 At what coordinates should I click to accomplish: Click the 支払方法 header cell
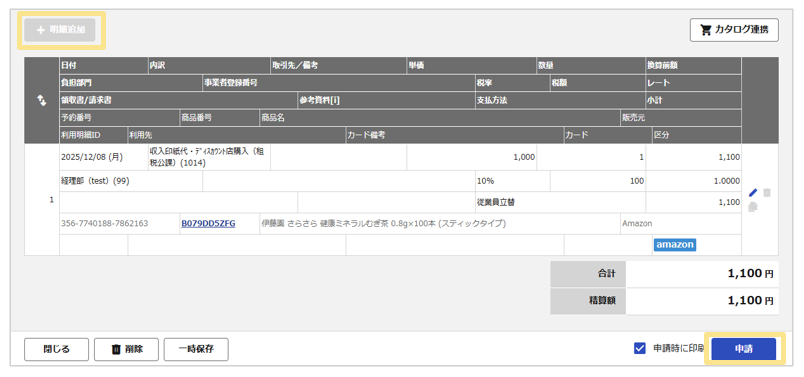point(560,100)
